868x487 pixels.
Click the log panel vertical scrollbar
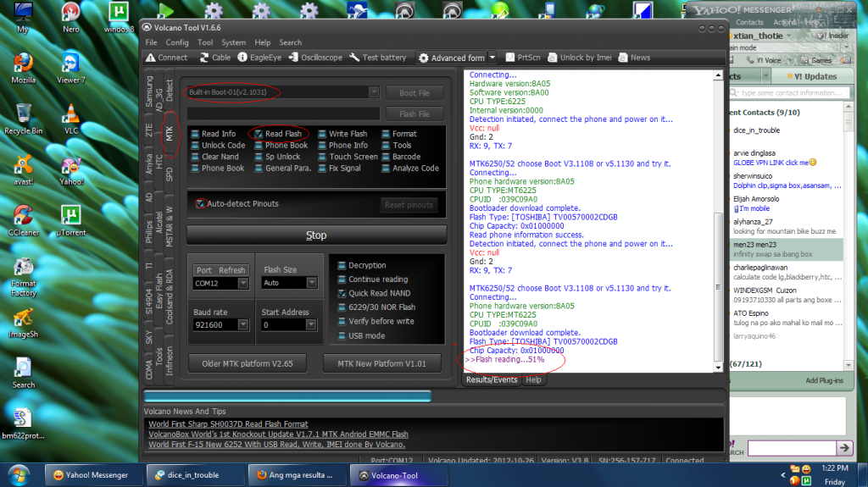(x=718, y=221)
